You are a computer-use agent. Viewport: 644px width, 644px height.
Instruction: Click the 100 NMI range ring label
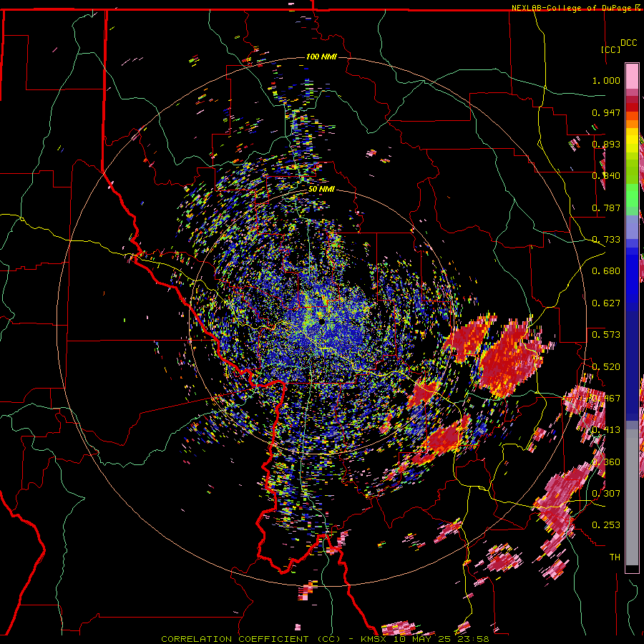tap(321, 57)
